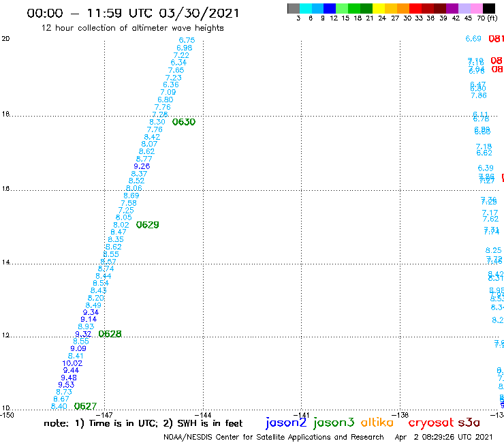Screen dimensions: 504x443
Task: Click the cyan swatch in the color legend
Action: 306,8
